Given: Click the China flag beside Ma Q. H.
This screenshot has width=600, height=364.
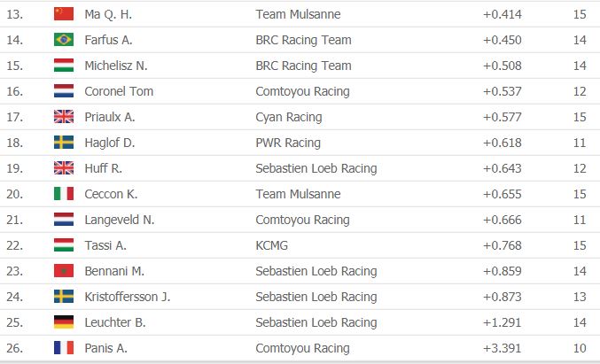Looking at the screenshot, I should (63, 14).
